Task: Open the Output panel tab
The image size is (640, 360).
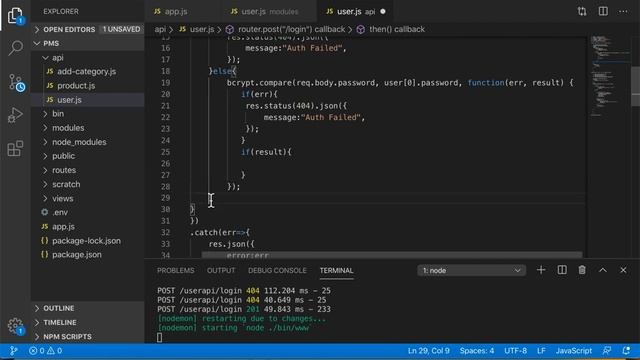Action: (221, 271)
